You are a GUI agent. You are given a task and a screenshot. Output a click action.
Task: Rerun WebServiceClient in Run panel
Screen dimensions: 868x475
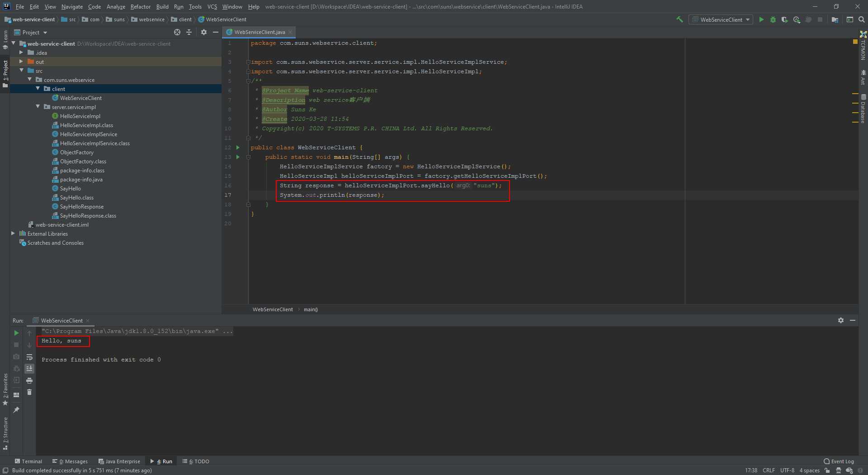[x=16, y=333]
